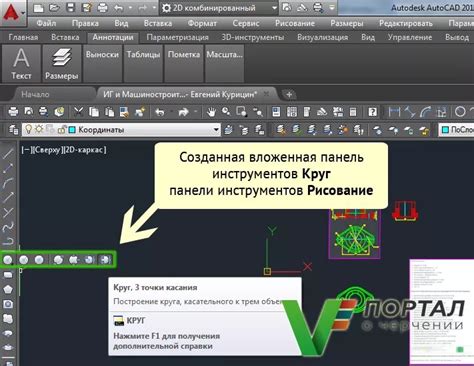The height and width of the screenshot is (366, 474).
Task: Open the Правка menu
Action: click(85, 23)
